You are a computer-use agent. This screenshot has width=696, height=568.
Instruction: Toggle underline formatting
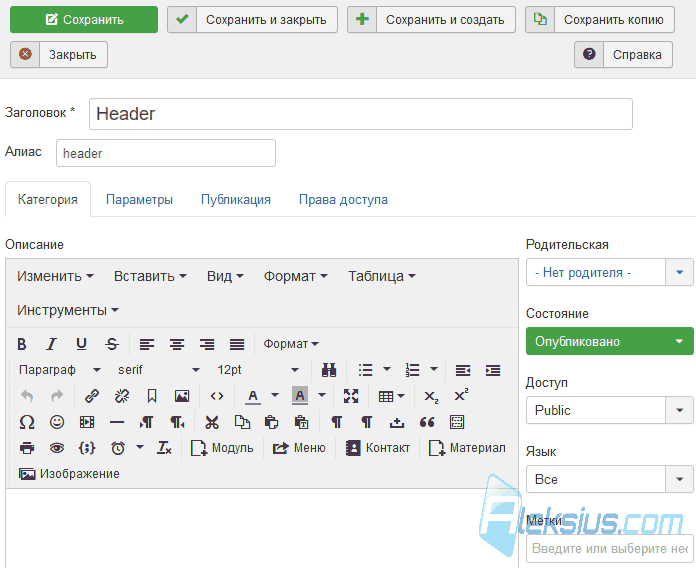[81, 344]
